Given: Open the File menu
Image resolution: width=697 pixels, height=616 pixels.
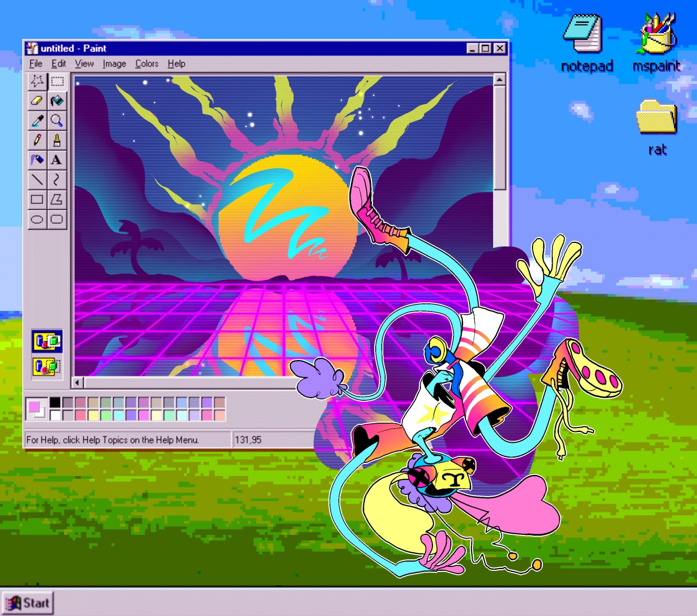Looking at the screenshot, I should 36,64.
